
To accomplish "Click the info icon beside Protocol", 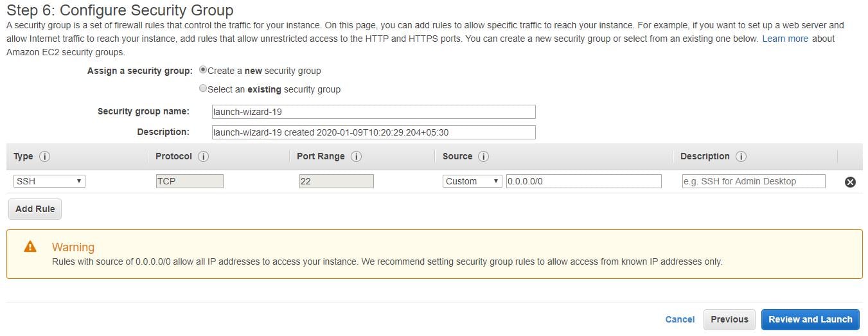I will point(203,157).
